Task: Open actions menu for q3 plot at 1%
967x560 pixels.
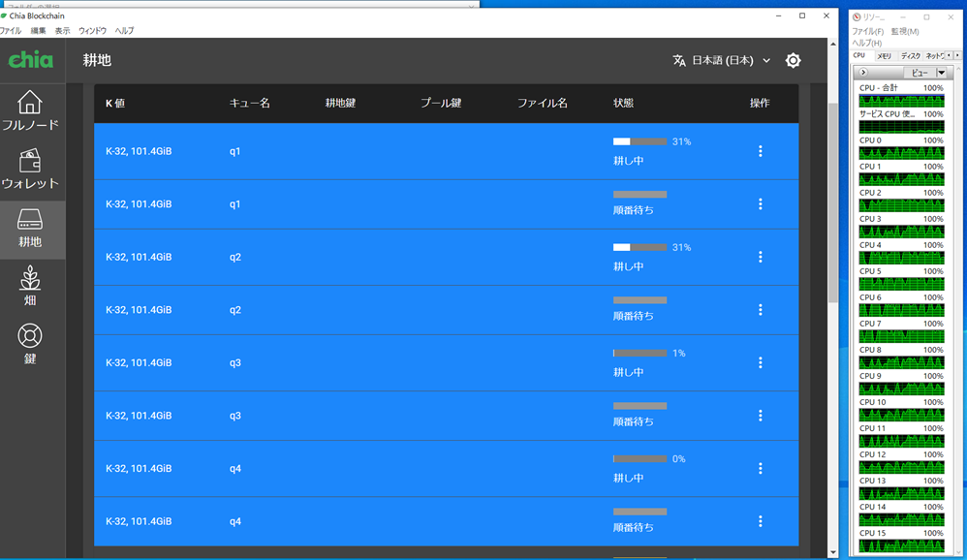Action: [761, 362]
